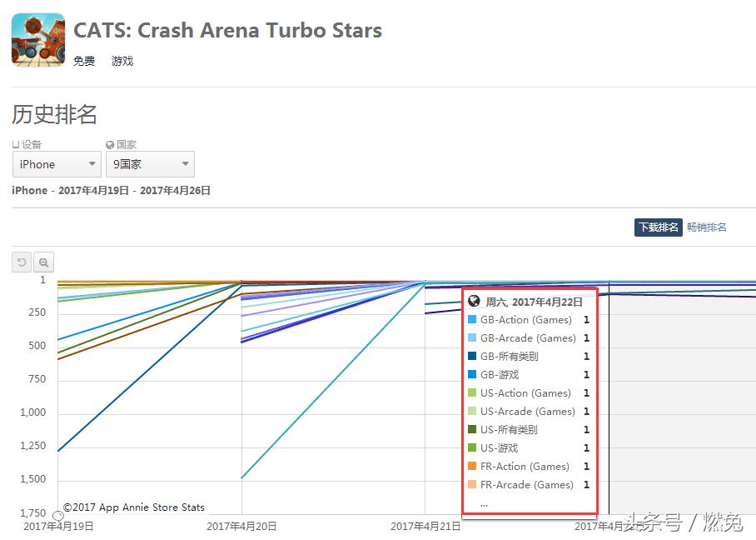This screenshot has height=540, width=756.
Task: Click the GB-所有类别 dark blue swatch
Action: pyautogui.click(x=472, y=357)
